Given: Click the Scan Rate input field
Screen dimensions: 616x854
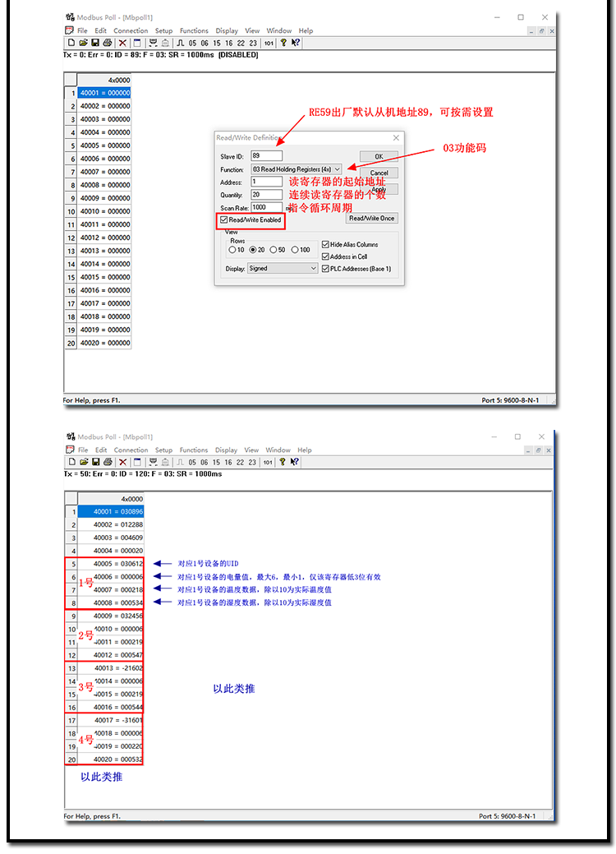Looking at the screenshot, I should point(267,207).
